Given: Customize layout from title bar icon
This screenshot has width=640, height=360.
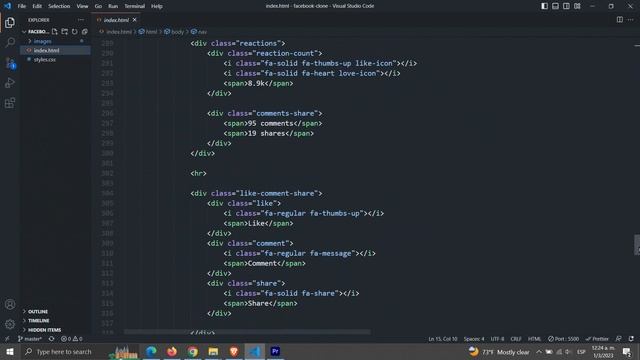Looking at the screenshot, I should [x=577, y=6].
